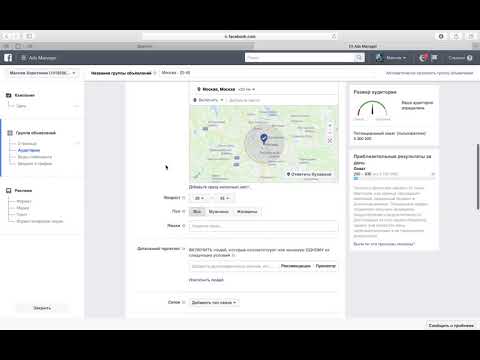Click the flag icon beside notifications
The height and width of the screenshot is (360, 480).
(434, 58)
